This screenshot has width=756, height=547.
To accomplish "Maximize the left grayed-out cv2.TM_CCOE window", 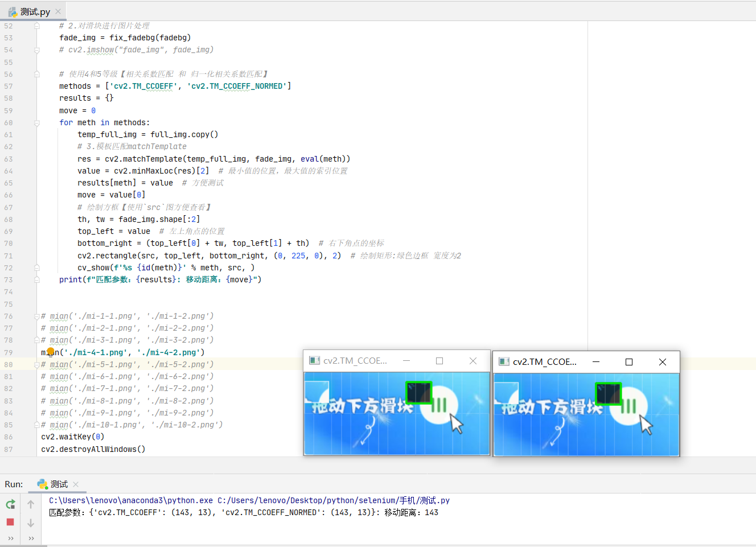I will 439,360.
